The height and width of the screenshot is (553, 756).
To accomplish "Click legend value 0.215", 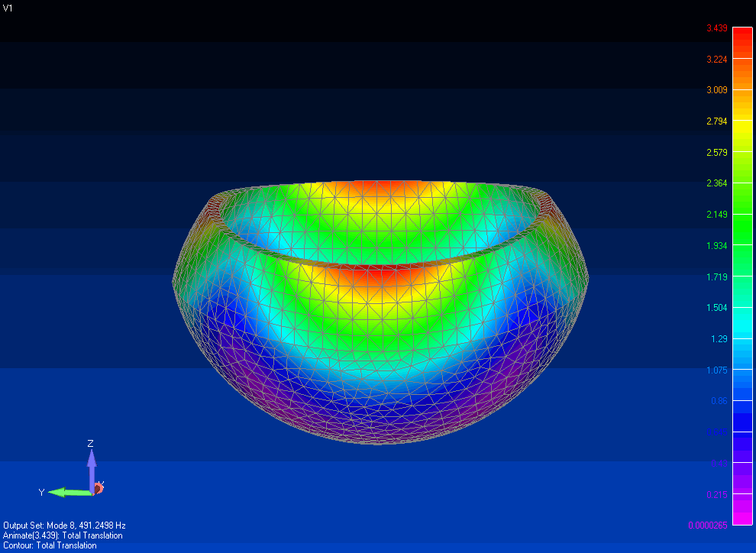I will tap(717, 495).
